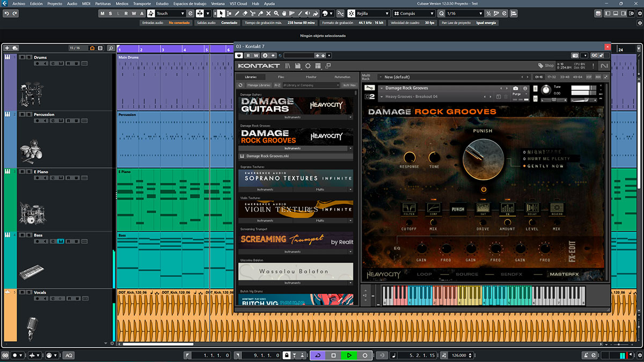Viewport: 644px width, 362px height.
Task: Adjust the large PUNISH knob
Action: point(483,159)
